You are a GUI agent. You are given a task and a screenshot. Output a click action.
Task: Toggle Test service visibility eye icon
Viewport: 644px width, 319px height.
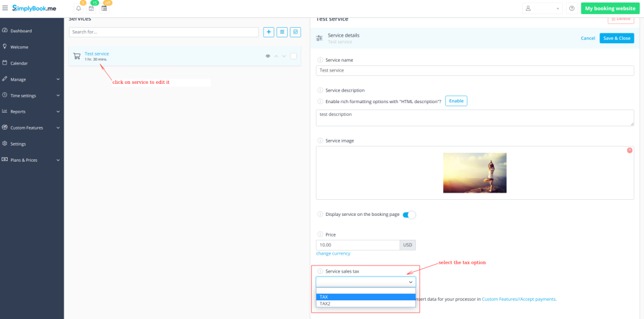click(268, 56)
